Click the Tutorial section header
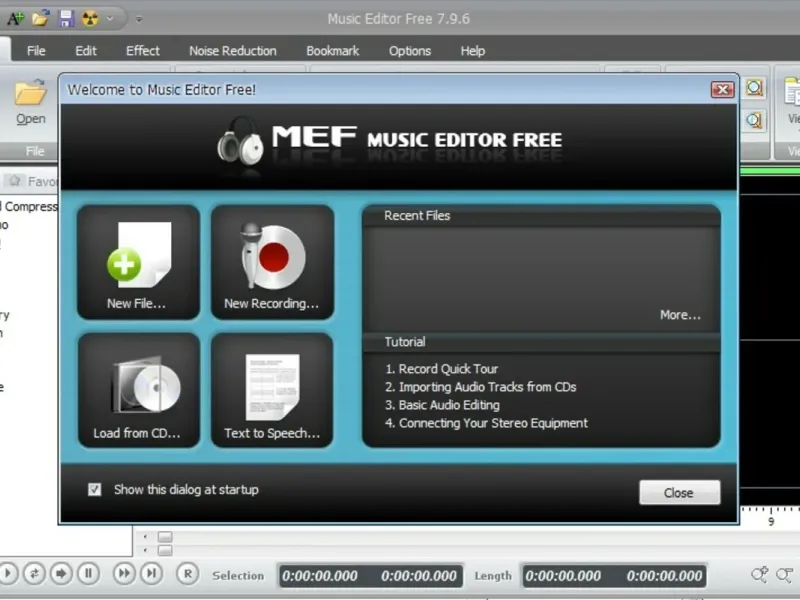This screenshot has width=800, height=600. tap(405, 342)
